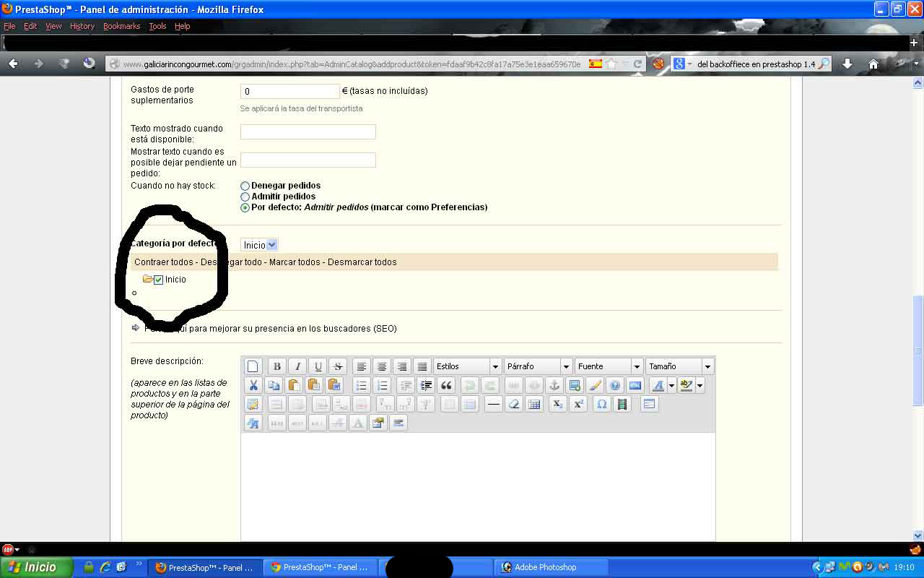This screenshot has width=924, height=578.
Task: Insert an anchor in the editor
Action: (x=554, y=385)
